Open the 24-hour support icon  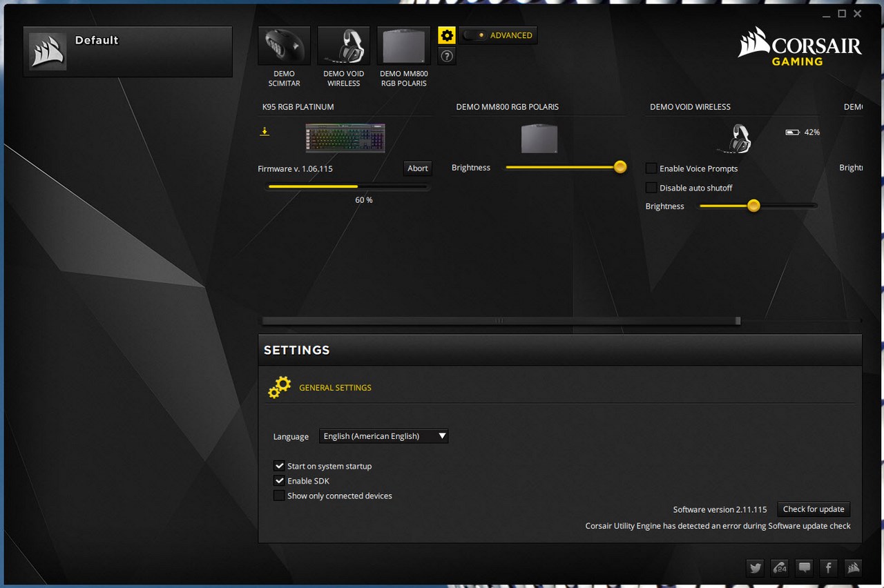tap(780, 568)
